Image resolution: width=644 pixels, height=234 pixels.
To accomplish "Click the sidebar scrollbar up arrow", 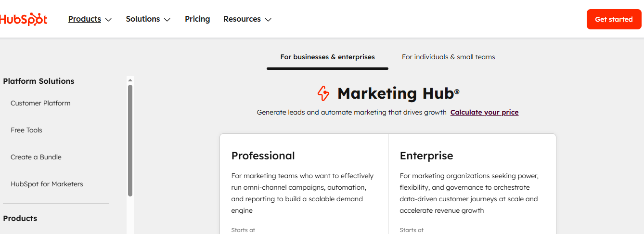I will [x=130, y=80].
